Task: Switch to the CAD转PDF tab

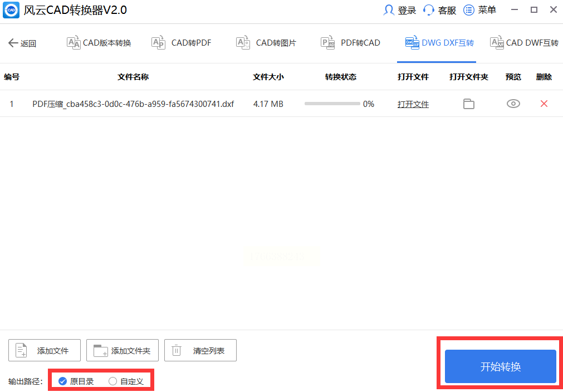Action: (182, 43)
